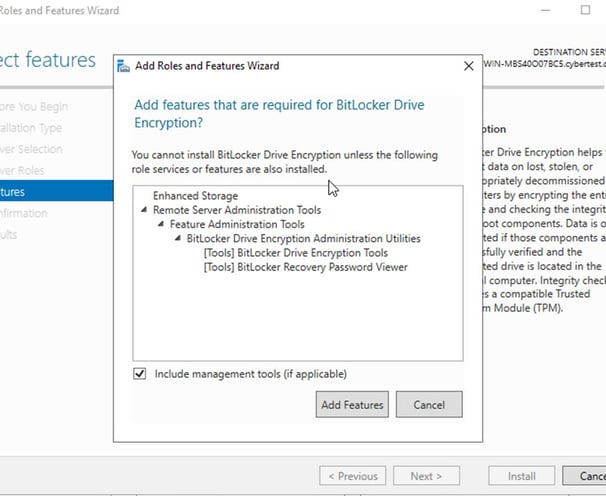Open Installation Type step in sidebar

pos(31,128)
